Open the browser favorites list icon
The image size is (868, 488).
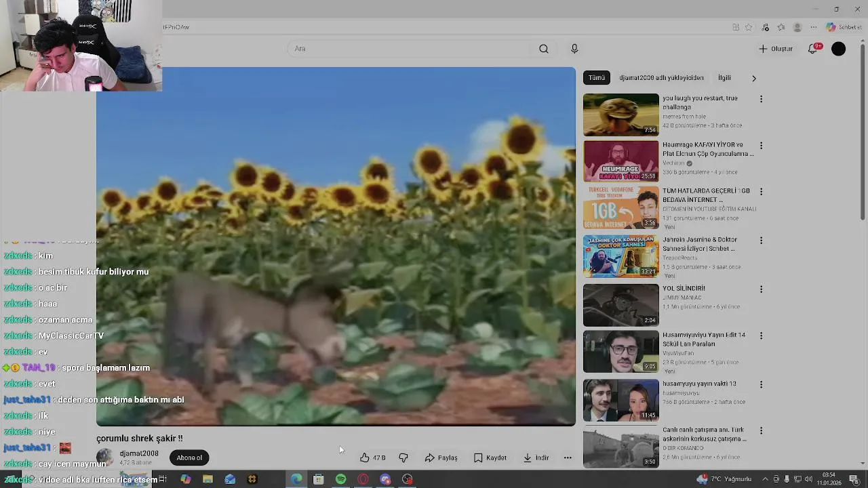click(x=781, y=27)
